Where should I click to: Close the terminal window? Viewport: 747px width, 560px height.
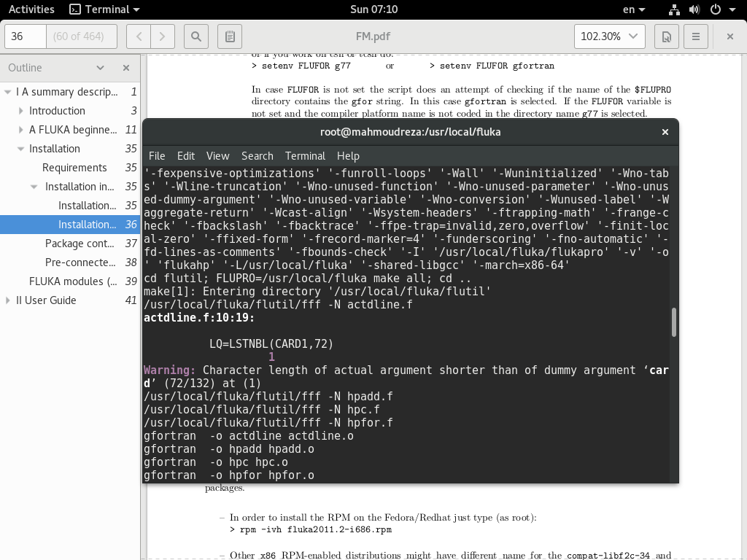pyautogui.click(x=665, y=132)
